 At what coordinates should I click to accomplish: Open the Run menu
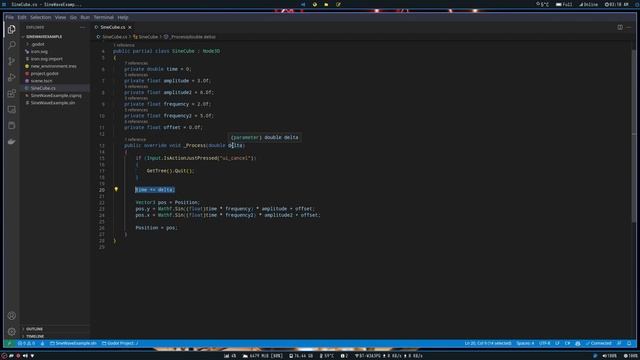click(85, 18)
